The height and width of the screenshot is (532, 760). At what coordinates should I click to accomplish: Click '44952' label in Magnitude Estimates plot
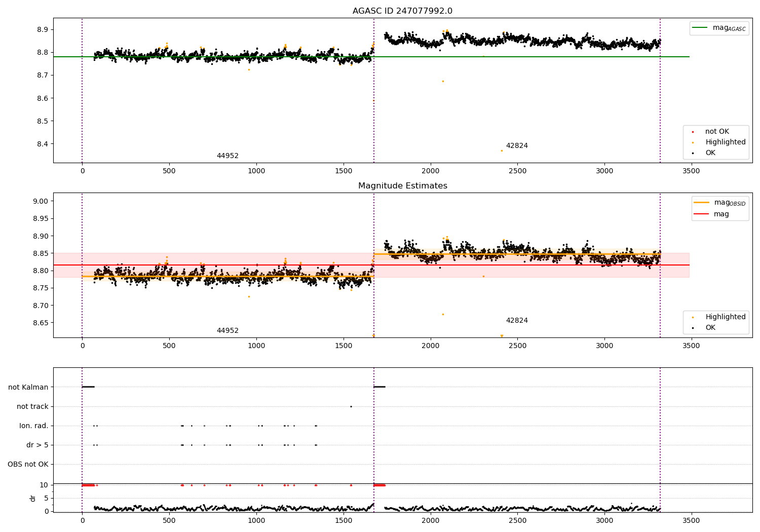(x=227, y=331)
